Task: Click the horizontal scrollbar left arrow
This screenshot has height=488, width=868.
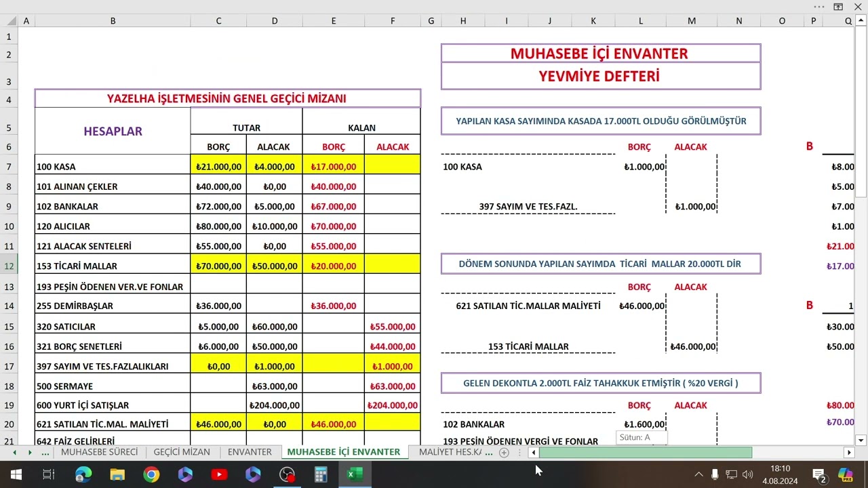Action: coord(534,452)
